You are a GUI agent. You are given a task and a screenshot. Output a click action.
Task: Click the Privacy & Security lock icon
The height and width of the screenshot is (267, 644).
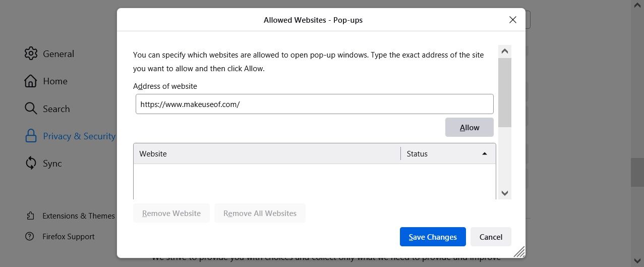click(31, 136)
